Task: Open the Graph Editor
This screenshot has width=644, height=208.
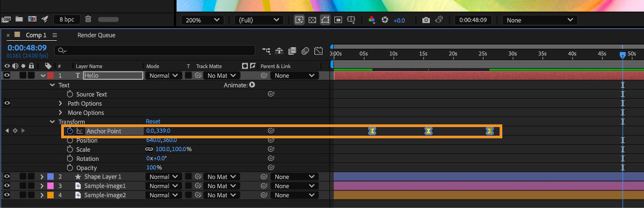Action: click(318, 51)
